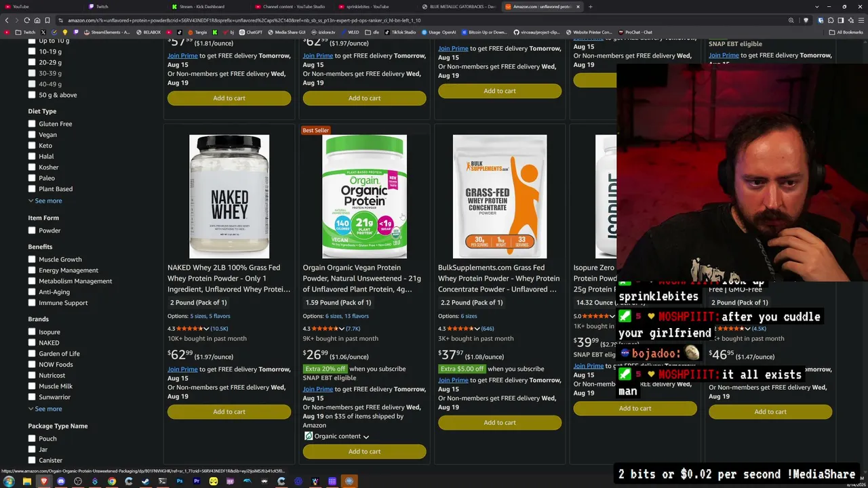
Task: Open NAKED Whey 2LB product title link
Action: pos(229,279)
